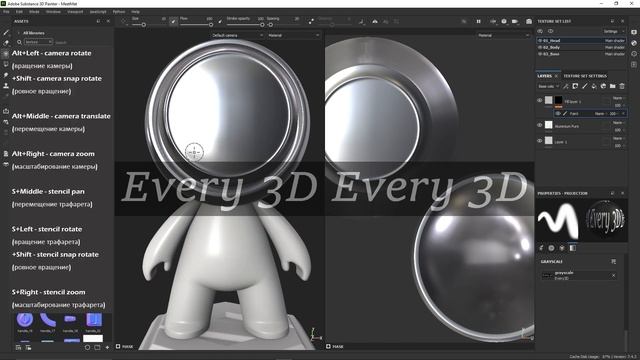
Task: Click the add paint layer brush icon
Action: (584, 86)
